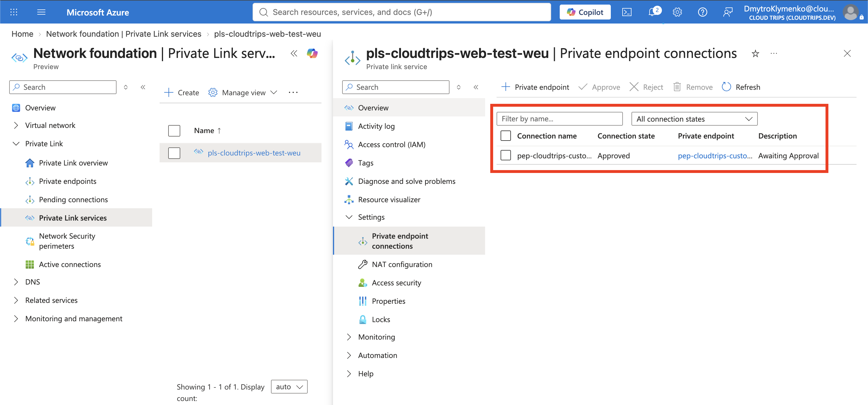Collapse the Settings section
868x405 pixels.
point(349,217)
